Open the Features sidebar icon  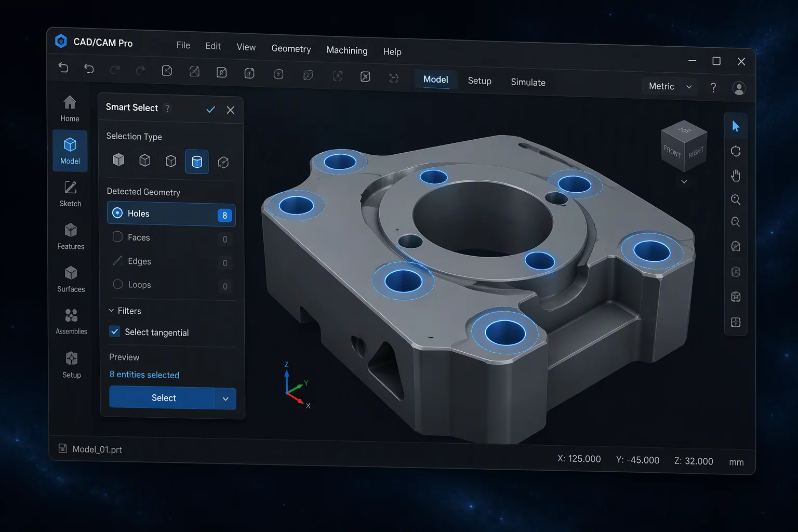[x=71, y=236]
